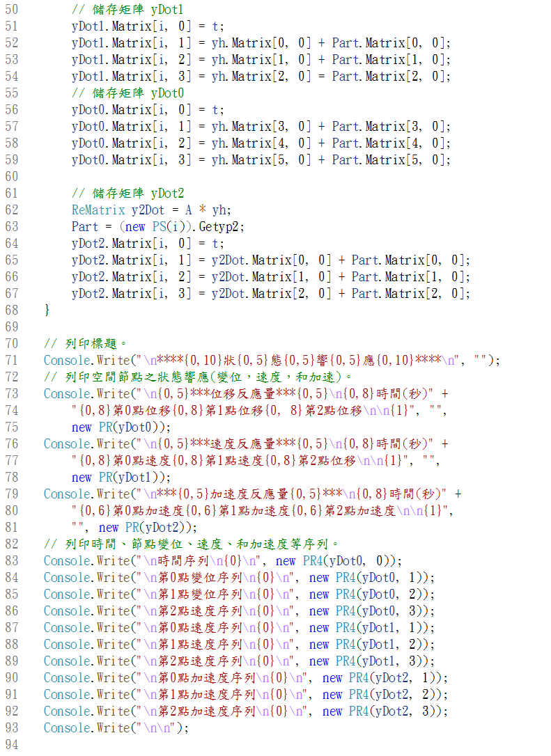Viewport: 551px width, 756px height.
Task: Click the string '***速度反應量***'
Action: tap(243, 444)
